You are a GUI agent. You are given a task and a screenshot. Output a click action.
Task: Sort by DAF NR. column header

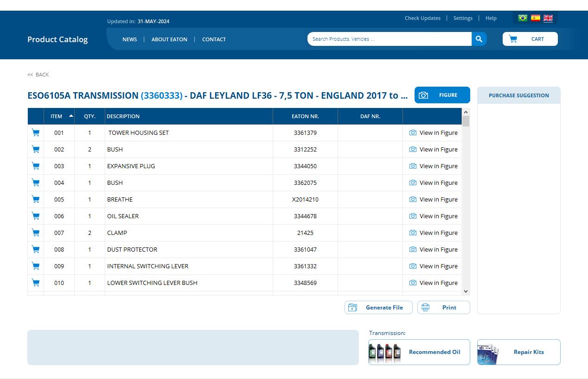coord(370,116)
